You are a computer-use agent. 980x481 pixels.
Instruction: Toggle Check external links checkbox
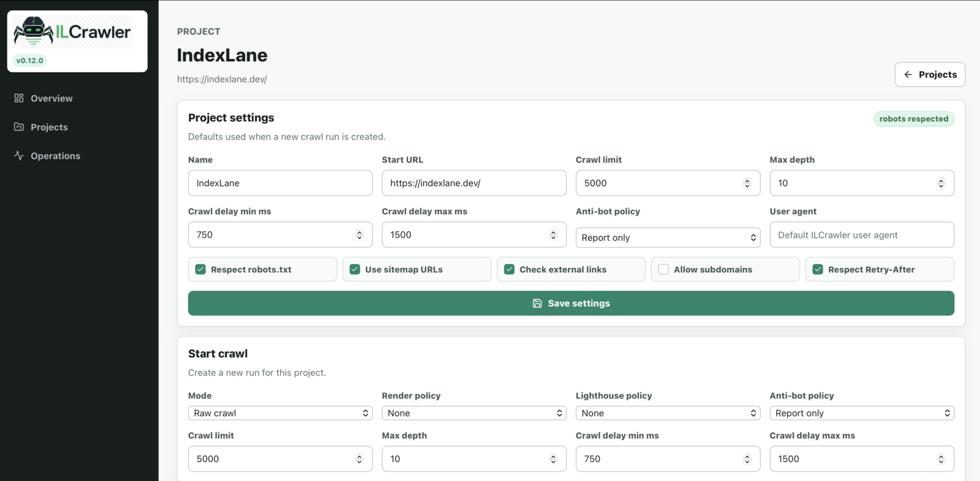pyautogui.click(x=509, y=269)
